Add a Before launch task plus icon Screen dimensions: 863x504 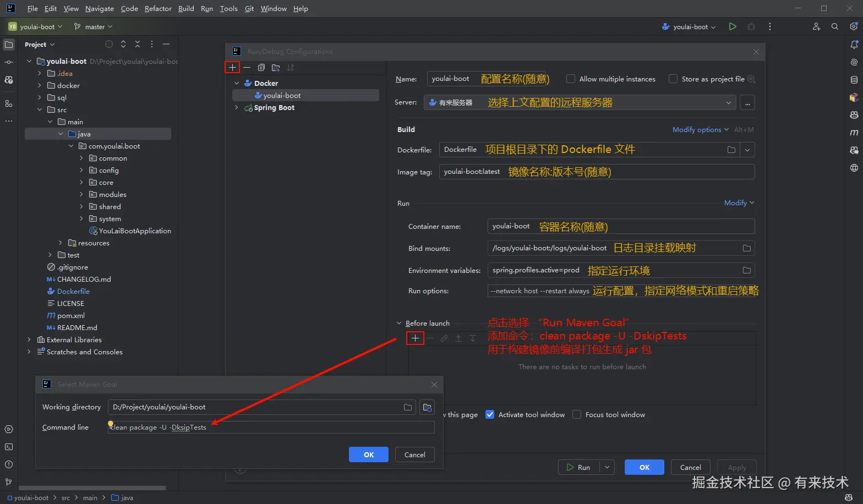pyautogui.click(x=416, y=338)
